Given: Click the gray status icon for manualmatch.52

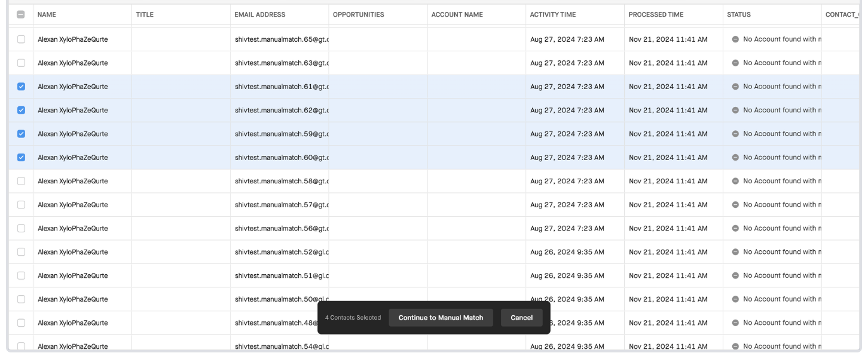Looking at the screenshot, I should [735, 252].
